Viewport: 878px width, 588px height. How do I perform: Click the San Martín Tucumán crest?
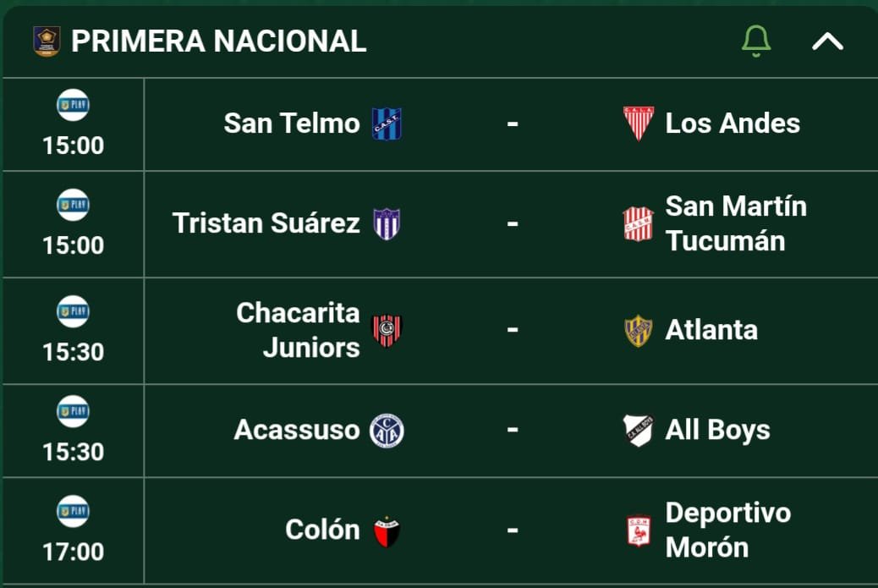pos(639,224)
